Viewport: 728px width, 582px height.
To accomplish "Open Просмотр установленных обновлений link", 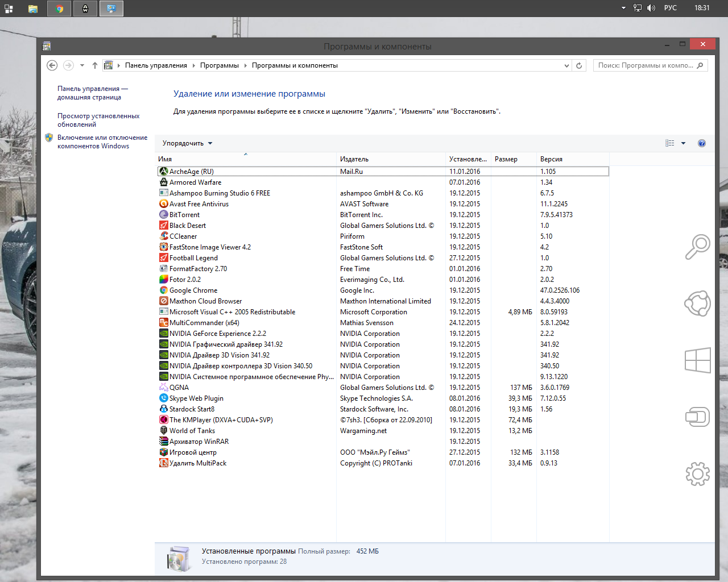I will [98, 120].
